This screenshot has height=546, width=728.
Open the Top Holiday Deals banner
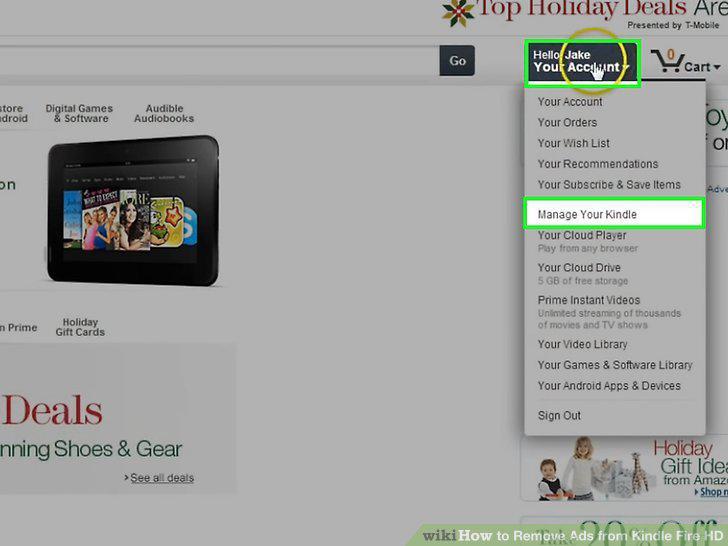[x=584, y=15]
